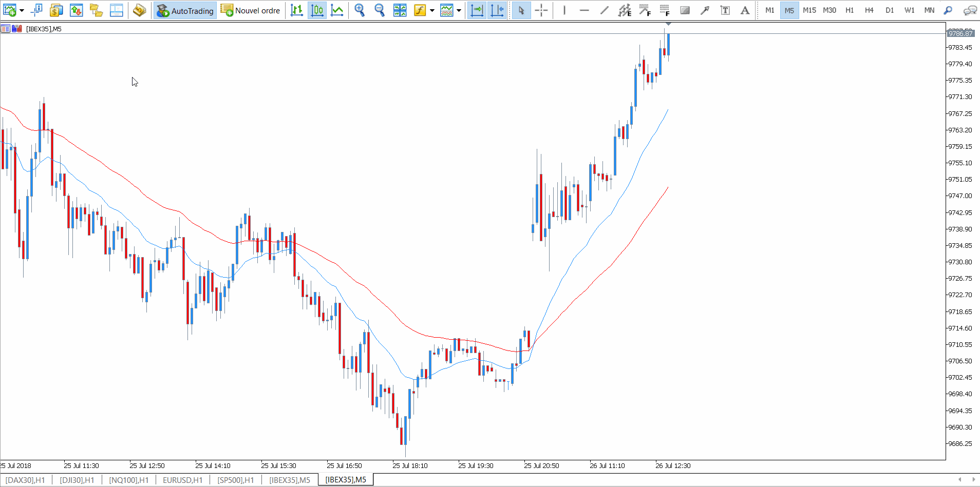Switch chart to bar chart mode
Viewport: 980px width, 487px height.
tap(296, 10)
